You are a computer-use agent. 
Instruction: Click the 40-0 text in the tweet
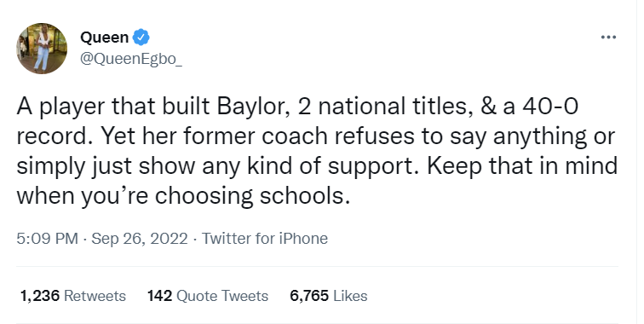[x=550, y=107]
